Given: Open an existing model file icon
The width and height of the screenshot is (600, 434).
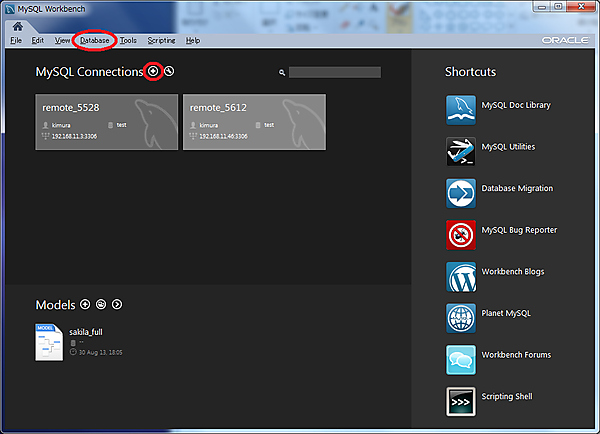Looking at the screenshot, I should 101,304.
